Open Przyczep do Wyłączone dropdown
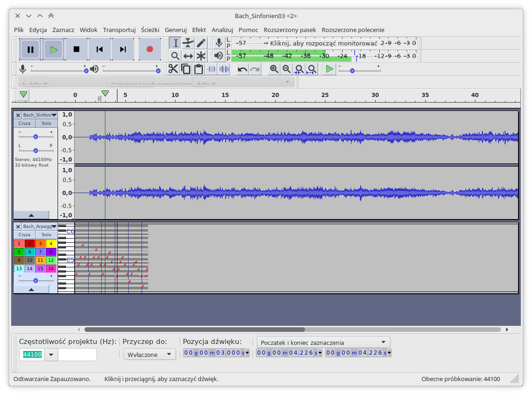The width and height of the screenshot is (532, 395). [x=149, y=355]
